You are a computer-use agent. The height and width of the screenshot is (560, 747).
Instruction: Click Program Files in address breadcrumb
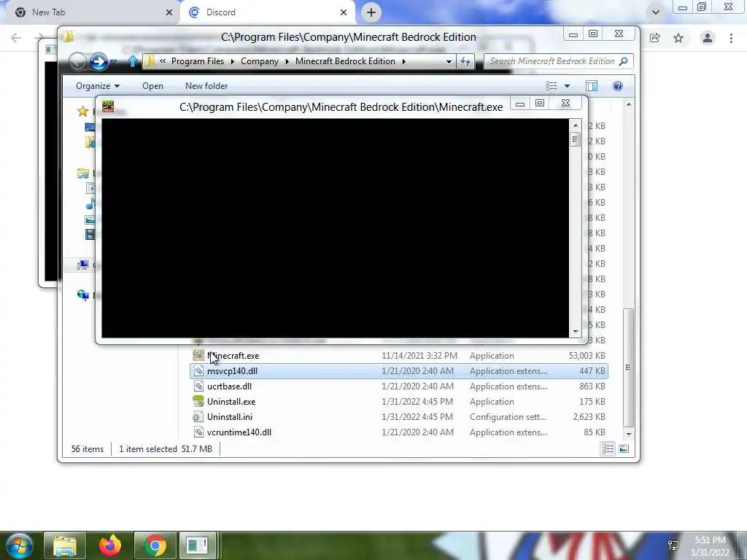point(197,61)
